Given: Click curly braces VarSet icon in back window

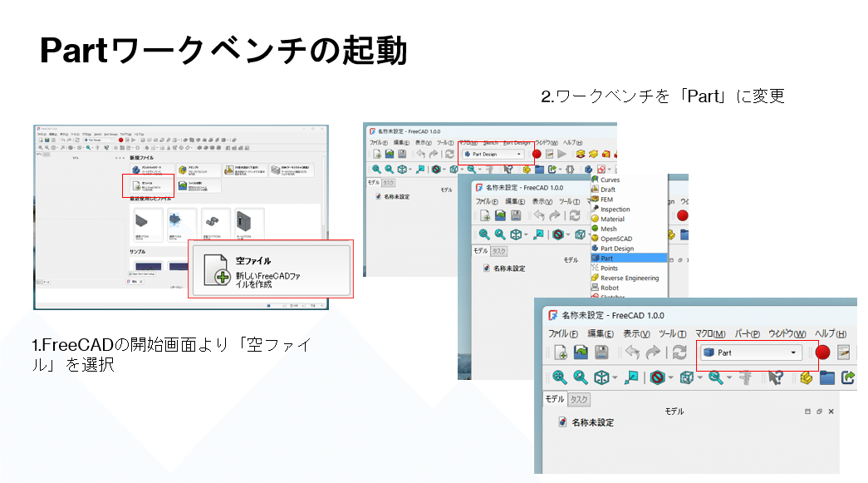Looking at the screenshot, I should 570,170.
